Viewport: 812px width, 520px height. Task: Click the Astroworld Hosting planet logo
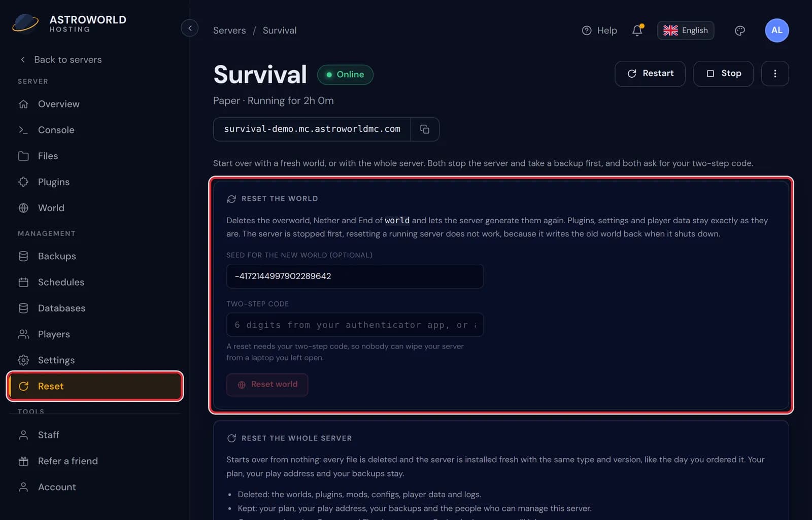(25, 23)
